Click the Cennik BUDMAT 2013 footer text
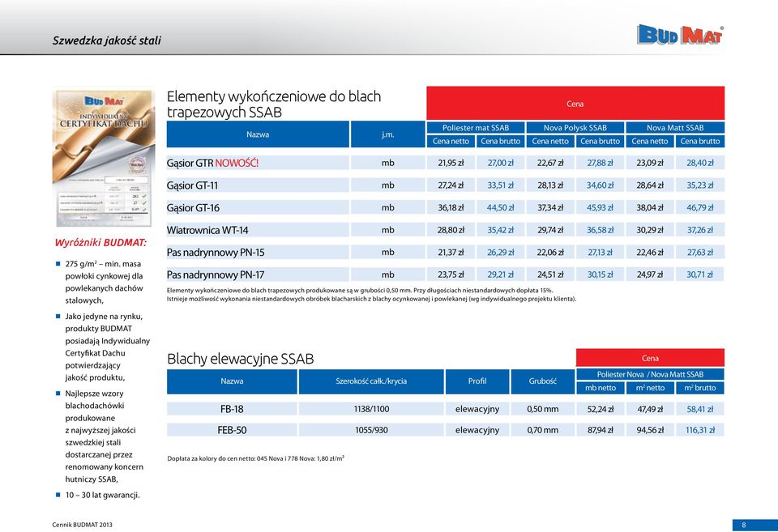 [x=82, y=525]
